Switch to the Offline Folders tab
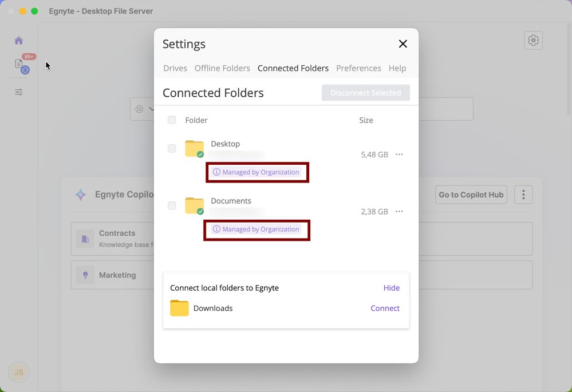Screen dimensions: 572x392 (222, 68)
